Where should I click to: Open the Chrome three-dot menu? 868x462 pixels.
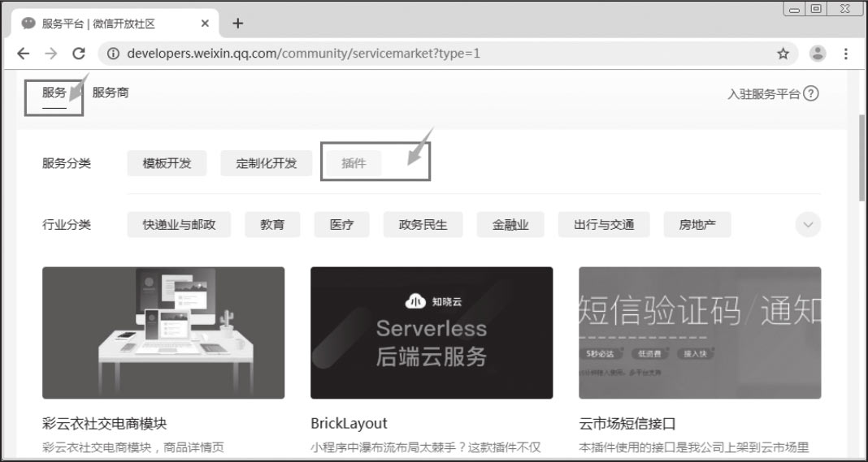pyautogui.click(x=846, y=54)
